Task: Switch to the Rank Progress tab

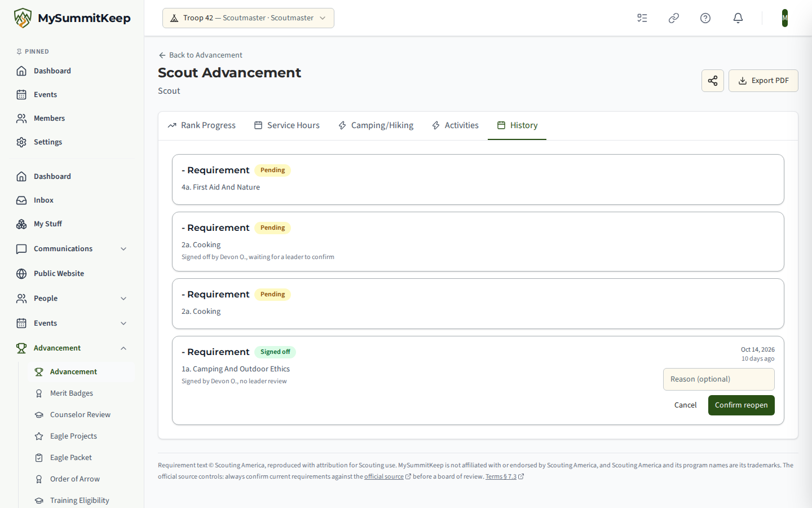Action: tap(201, 125)
